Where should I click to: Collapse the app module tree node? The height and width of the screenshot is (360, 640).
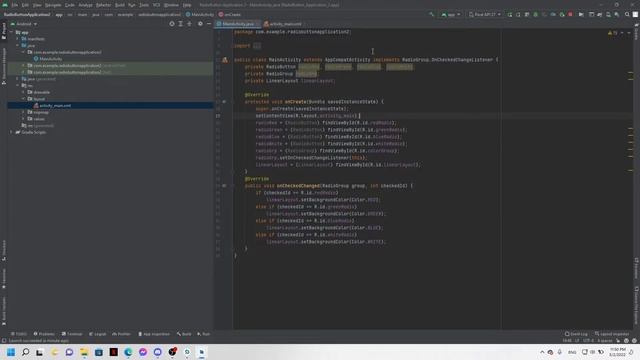point(11,32)
